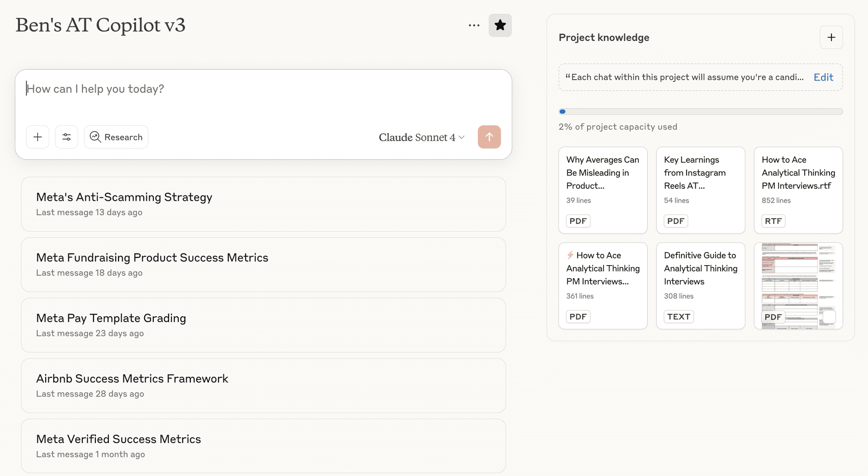
Task: Send message with the arrow button
Action: (489, 137)
